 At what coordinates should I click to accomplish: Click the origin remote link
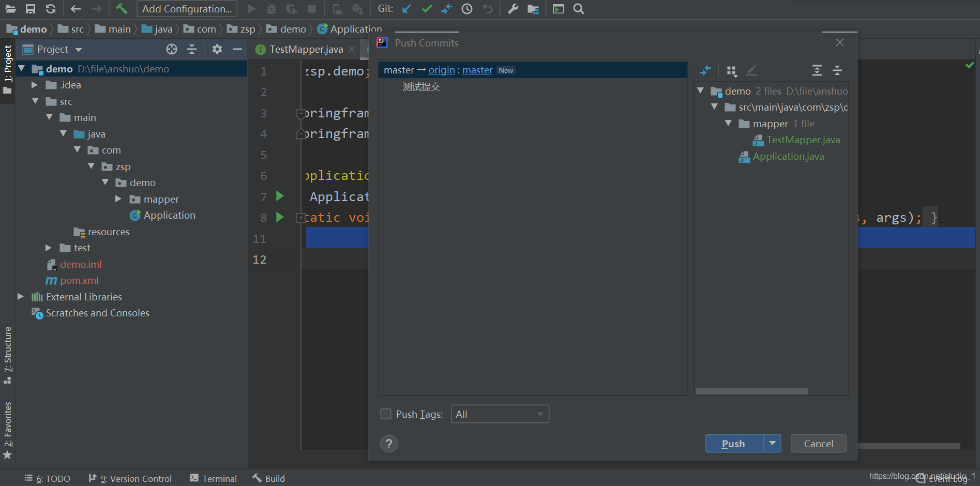441,70
